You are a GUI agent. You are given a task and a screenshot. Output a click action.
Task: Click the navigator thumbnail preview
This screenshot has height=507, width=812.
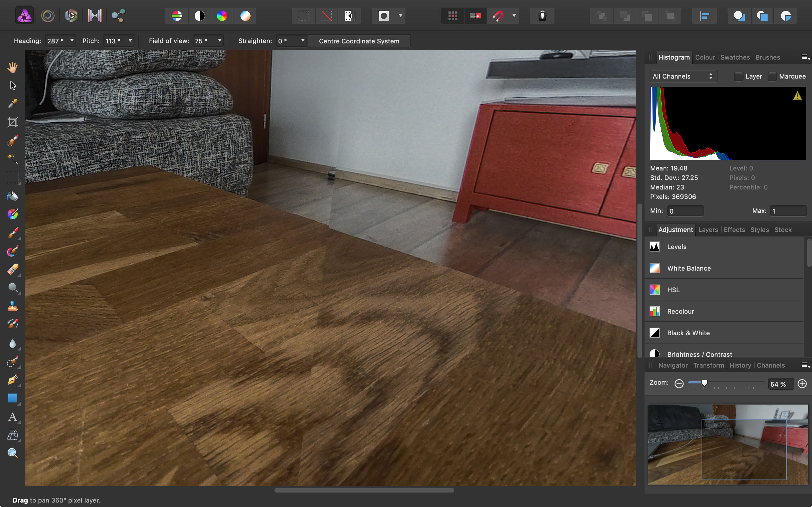(x=728, y=445)
